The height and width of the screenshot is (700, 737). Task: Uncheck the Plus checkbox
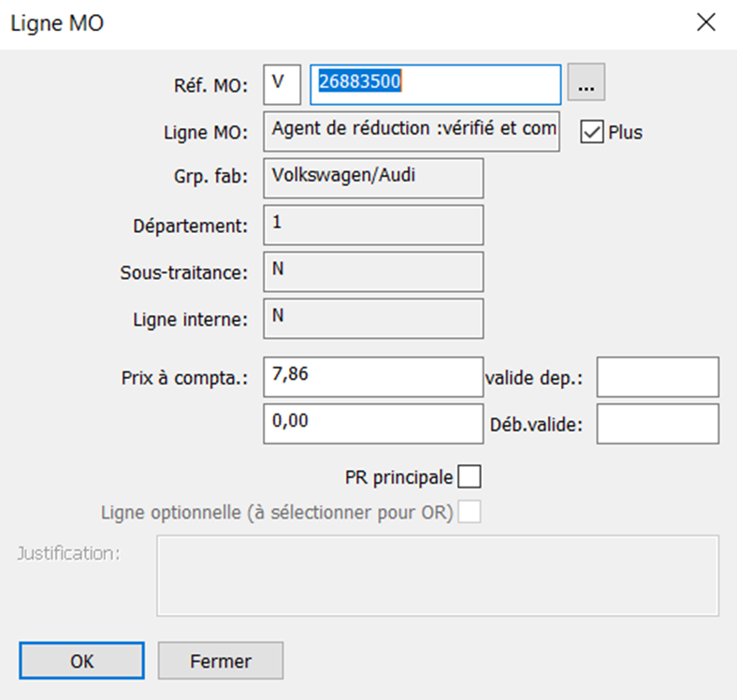(x=592, y=132)
